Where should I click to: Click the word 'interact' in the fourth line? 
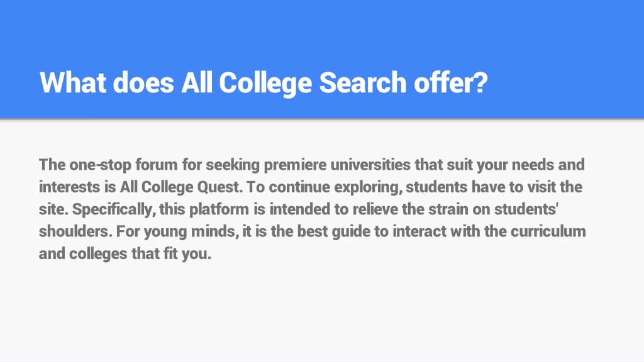click(x=419, y=231)
